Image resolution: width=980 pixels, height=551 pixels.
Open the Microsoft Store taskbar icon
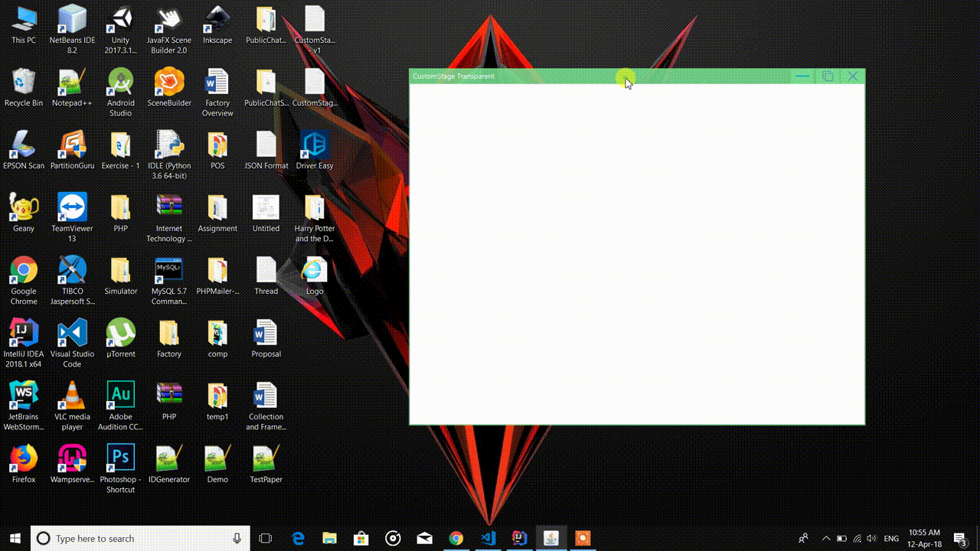pyautogui.click(x=361, y=539)
